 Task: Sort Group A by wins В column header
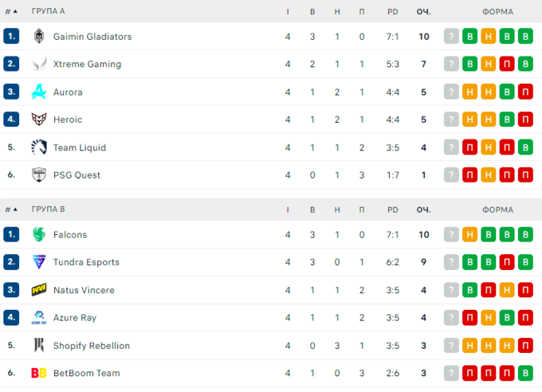312,11
